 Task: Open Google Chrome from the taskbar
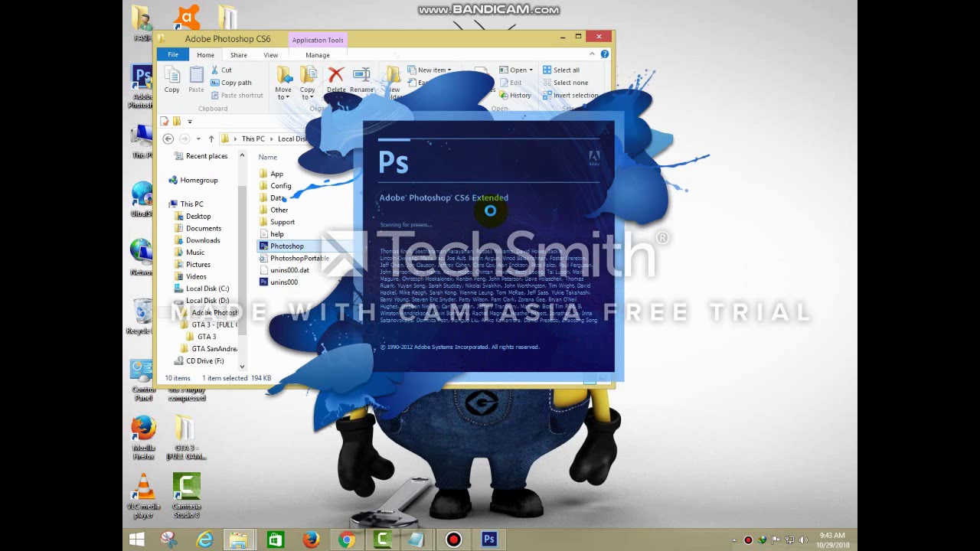coord(347,540)
